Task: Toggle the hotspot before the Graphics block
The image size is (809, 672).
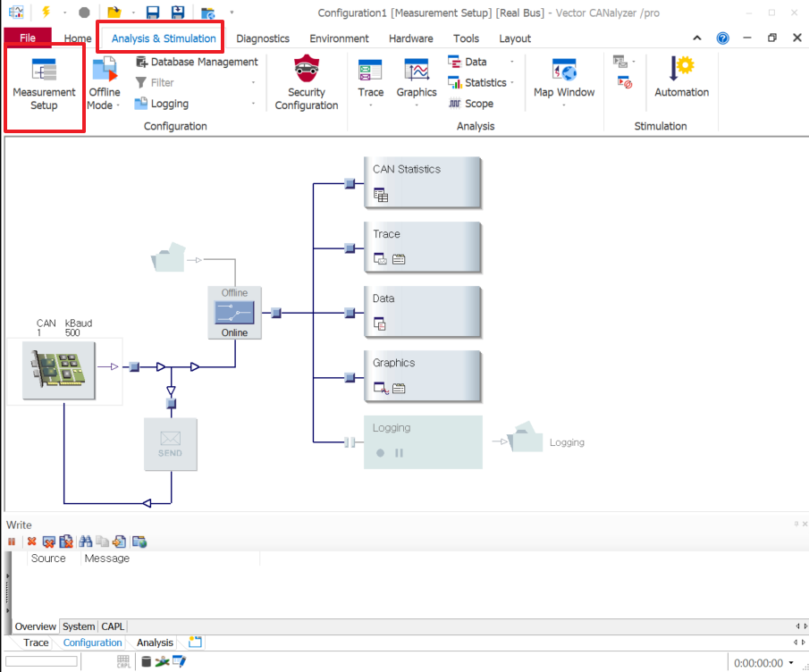Action: [x=350, y=377]
